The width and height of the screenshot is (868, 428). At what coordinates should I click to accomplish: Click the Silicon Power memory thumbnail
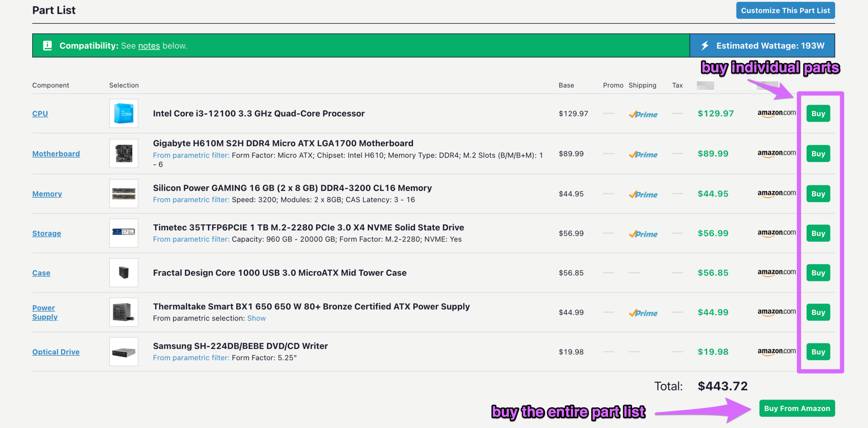click(124, 193)
